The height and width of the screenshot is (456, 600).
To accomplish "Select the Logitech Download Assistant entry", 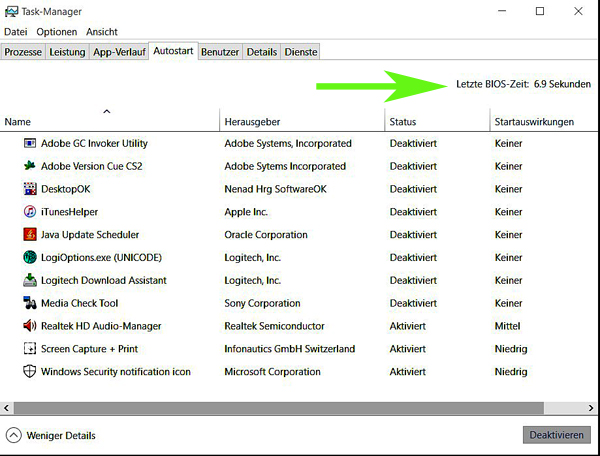I will pos(104,280).
